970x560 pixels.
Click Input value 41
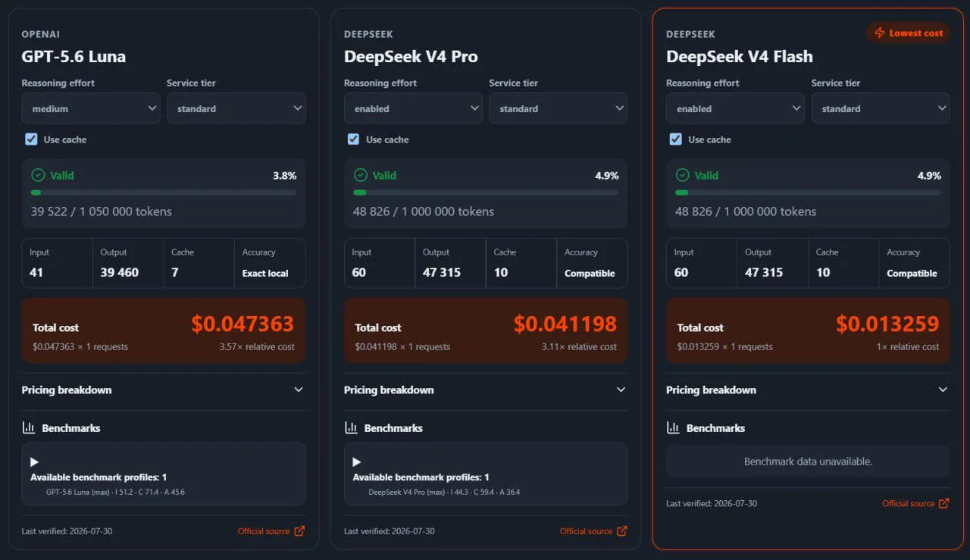click(36, 272)
